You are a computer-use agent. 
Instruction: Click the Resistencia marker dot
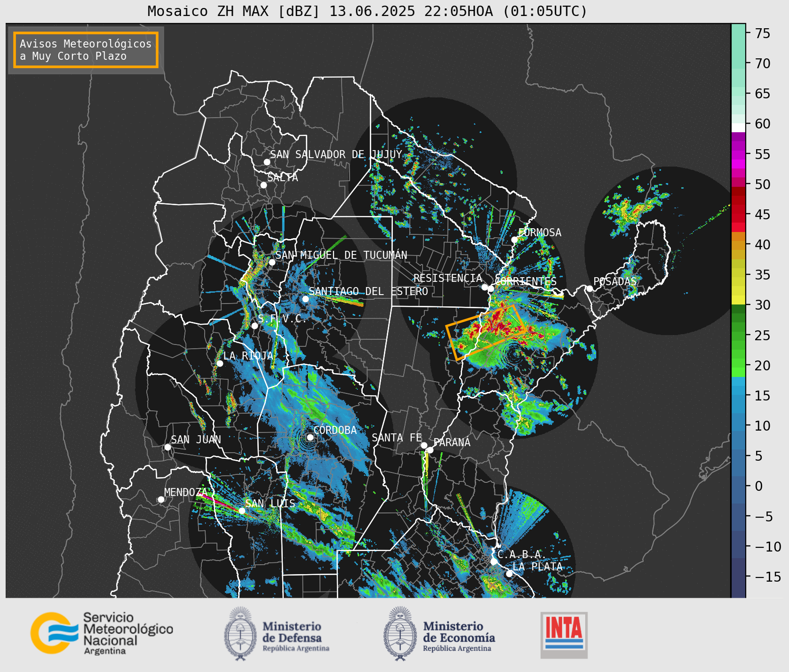point(485,287)
